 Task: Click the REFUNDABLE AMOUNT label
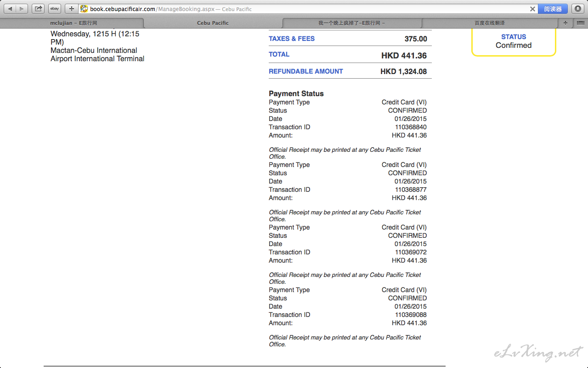click(x=306, y=71)
